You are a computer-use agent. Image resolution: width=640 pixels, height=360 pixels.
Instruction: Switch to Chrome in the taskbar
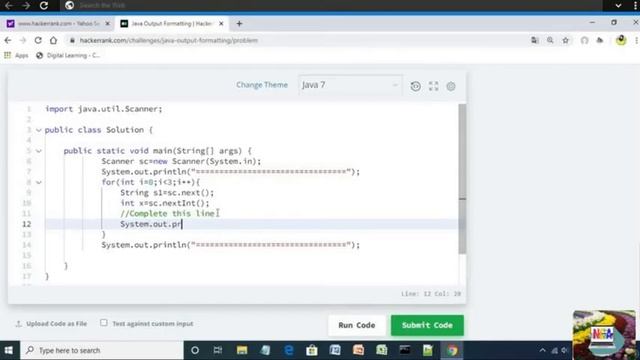click(452, 350)
